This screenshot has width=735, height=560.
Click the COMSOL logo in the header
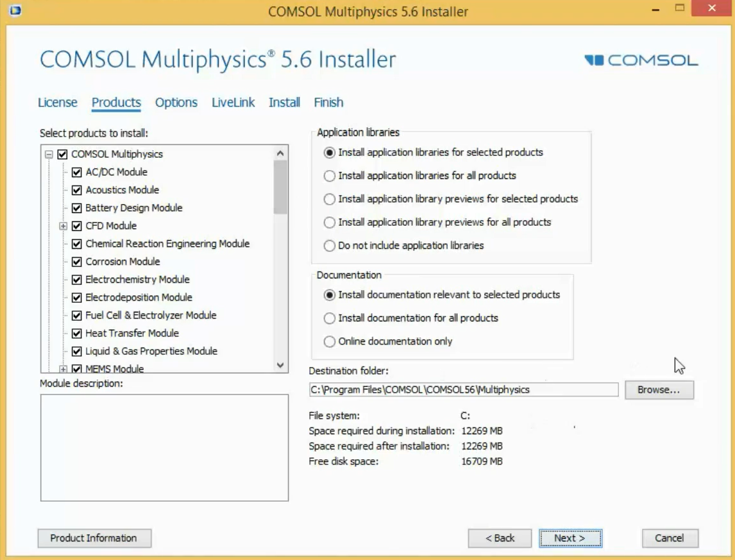tap(641, 60)
